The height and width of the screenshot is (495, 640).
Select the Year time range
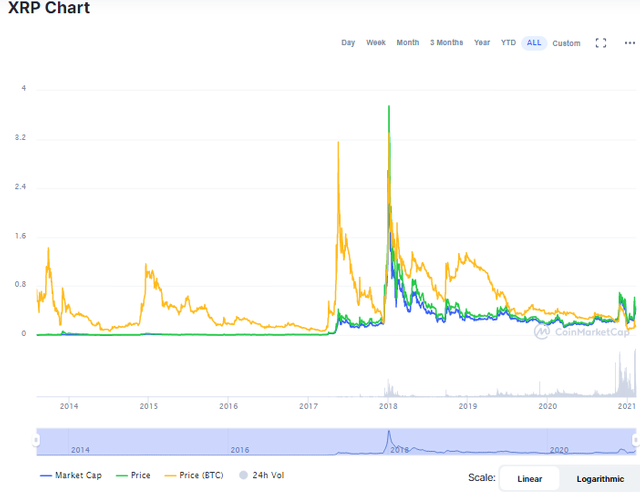(482, 42)
